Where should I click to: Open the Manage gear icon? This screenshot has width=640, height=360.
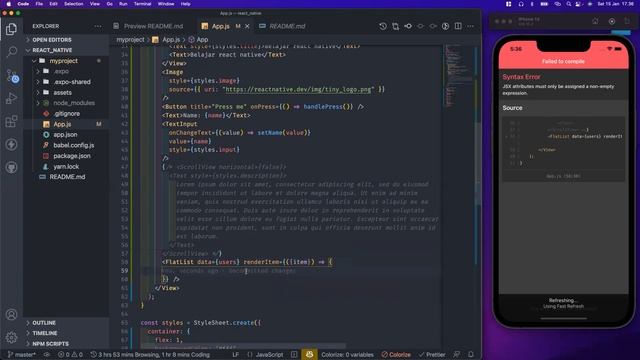point(11,337)
